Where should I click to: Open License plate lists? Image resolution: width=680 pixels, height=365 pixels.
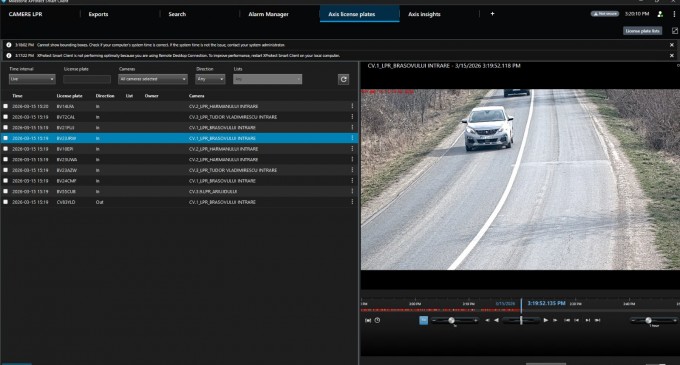[x=643, y=31]
